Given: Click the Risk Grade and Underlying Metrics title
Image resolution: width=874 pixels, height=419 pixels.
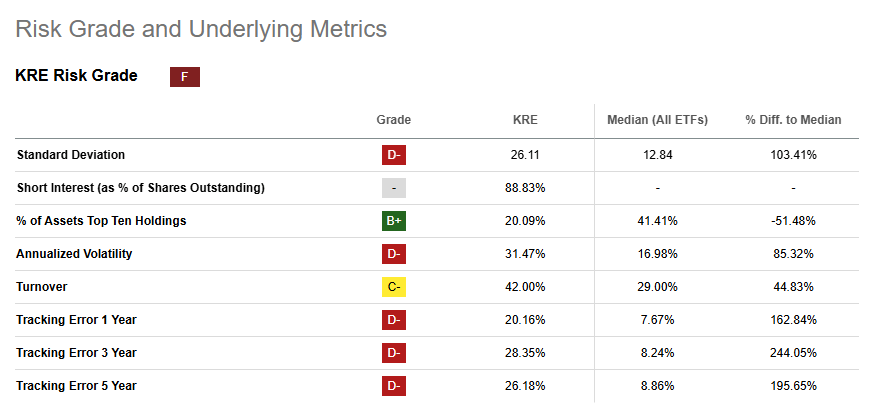Looking at the screenshot, I should (201, 29).
